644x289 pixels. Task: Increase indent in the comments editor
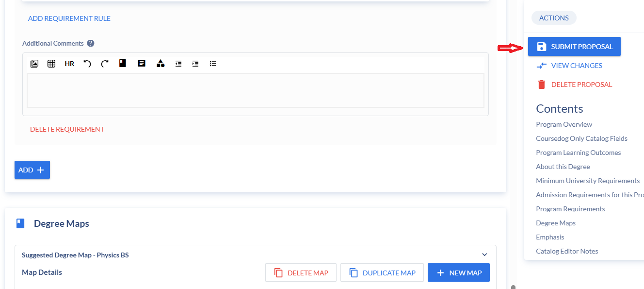(x=195, y=64)
